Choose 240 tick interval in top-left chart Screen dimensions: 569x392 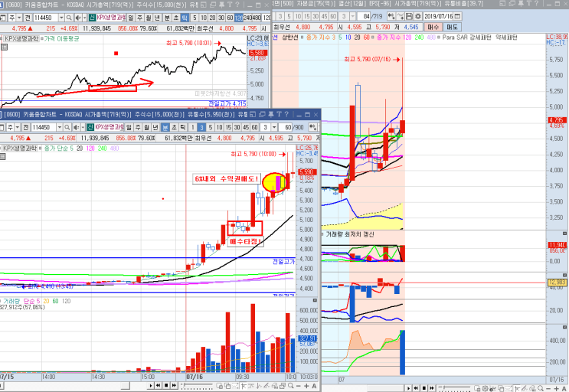[247, 18]
